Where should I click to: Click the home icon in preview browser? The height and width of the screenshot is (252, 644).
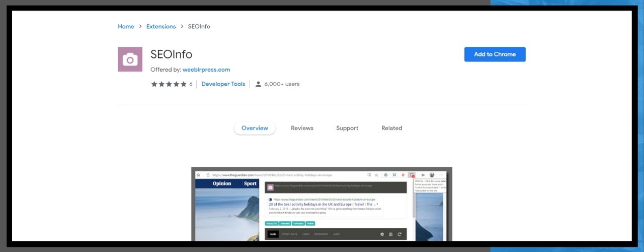click(x=199, y=175)
